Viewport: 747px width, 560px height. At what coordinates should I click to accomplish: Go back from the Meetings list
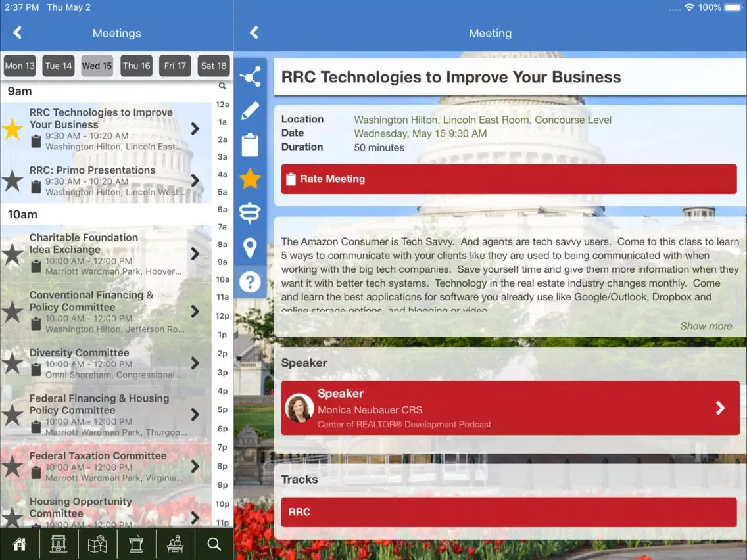click(x=18, y=33)
